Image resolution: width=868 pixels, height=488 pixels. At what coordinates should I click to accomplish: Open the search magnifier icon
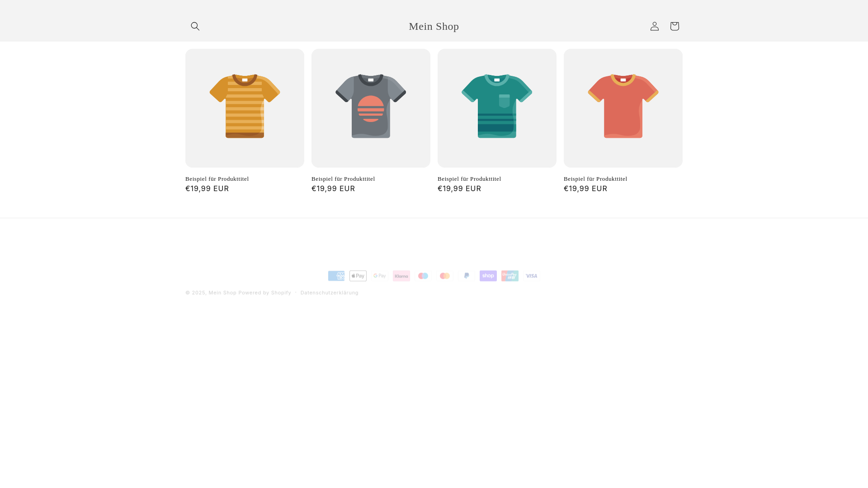[x=195, y=26]
